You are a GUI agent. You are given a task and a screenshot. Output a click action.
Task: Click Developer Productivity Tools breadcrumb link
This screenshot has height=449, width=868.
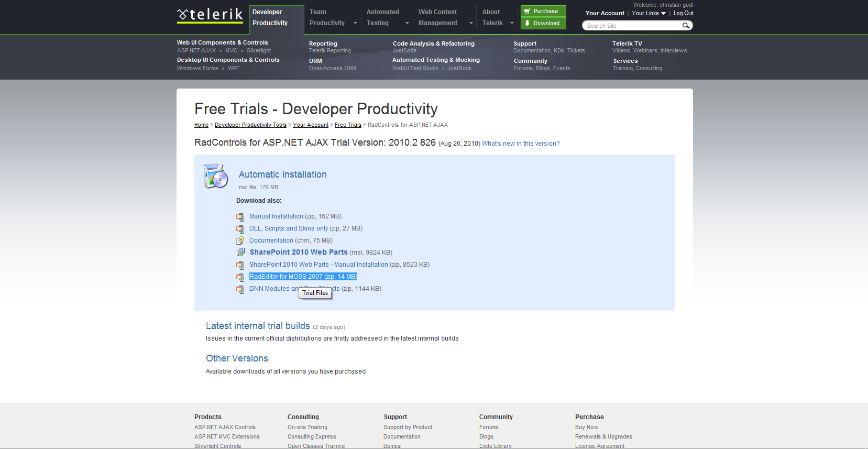coord(250,125)
